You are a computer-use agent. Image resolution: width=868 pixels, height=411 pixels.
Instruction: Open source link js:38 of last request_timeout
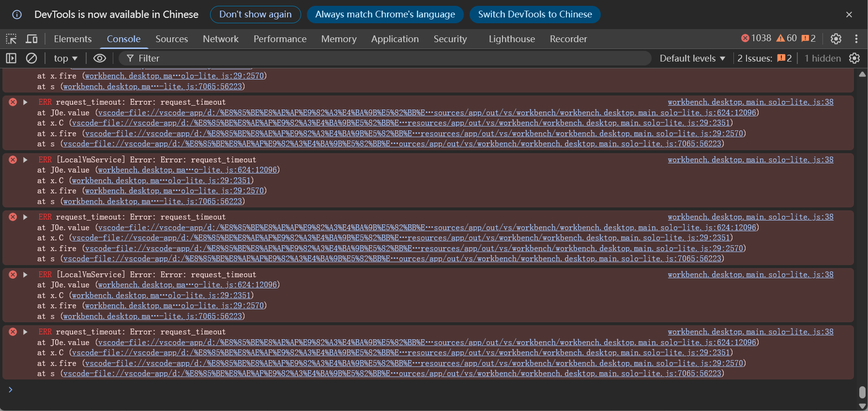click(751, 332)
